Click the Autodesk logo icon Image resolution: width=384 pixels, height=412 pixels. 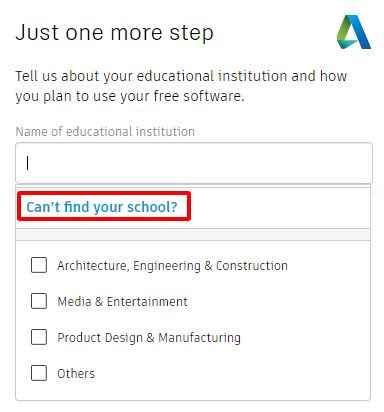pyautogui.click(x=354, y=32)
